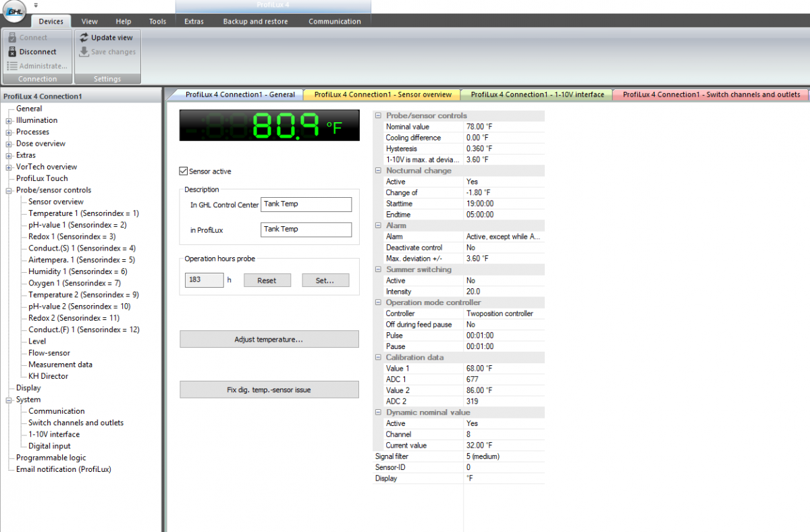Expand the VorTech overview tree node

point(9,167)
